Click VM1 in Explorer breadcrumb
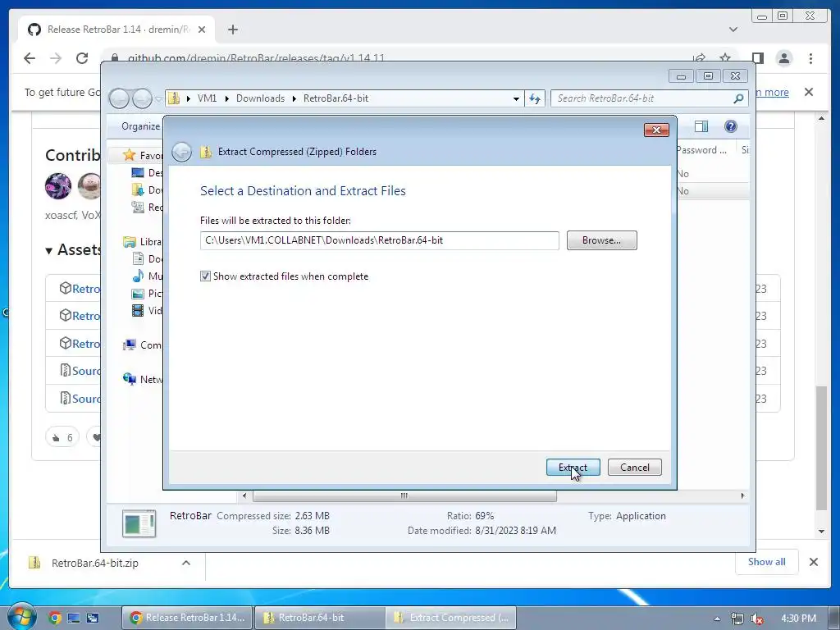Screen dimensions: 840x630 (207, 98)
